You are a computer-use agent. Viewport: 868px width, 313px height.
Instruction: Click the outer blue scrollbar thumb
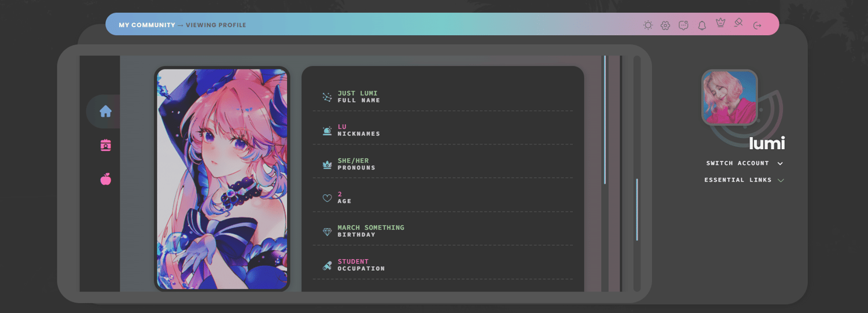(x=637, y=209)
